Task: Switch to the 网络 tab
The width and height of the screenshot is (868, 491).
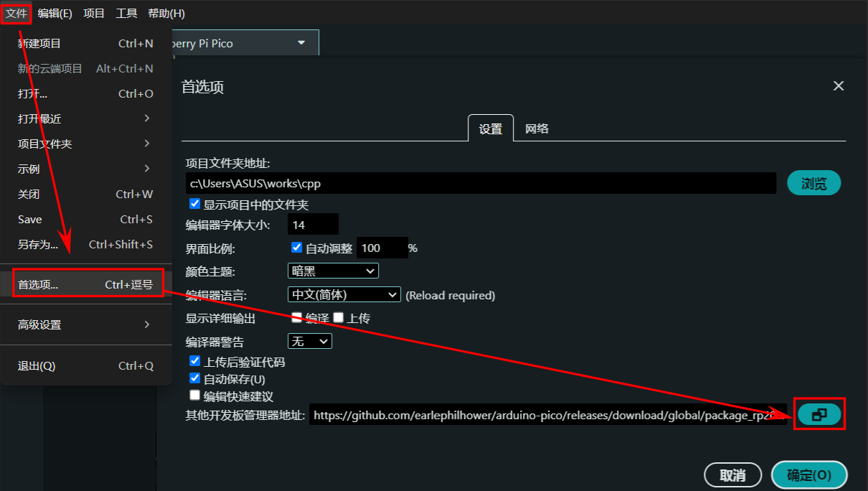Action: pyautogui.click(x=537, y=128)
